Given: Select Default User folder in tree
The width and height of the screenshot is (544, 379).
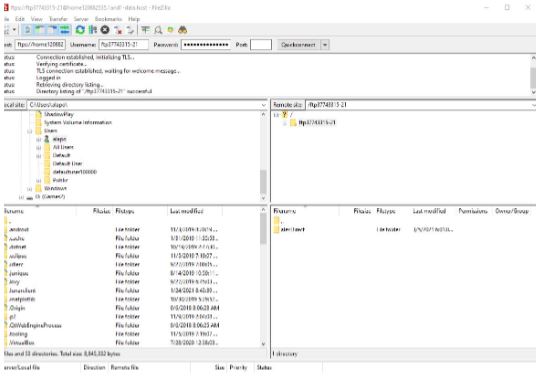Looking at the screenshot, I should (67, 163).
